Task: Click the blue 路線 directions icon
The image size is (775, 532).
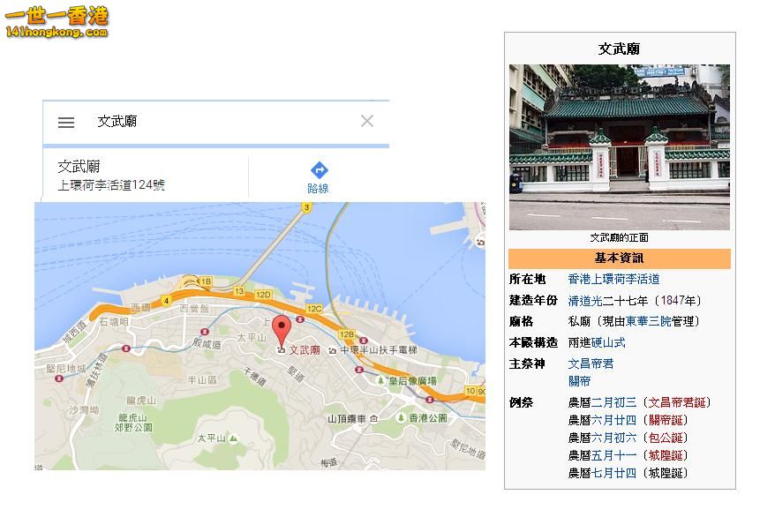Action: 318,170
